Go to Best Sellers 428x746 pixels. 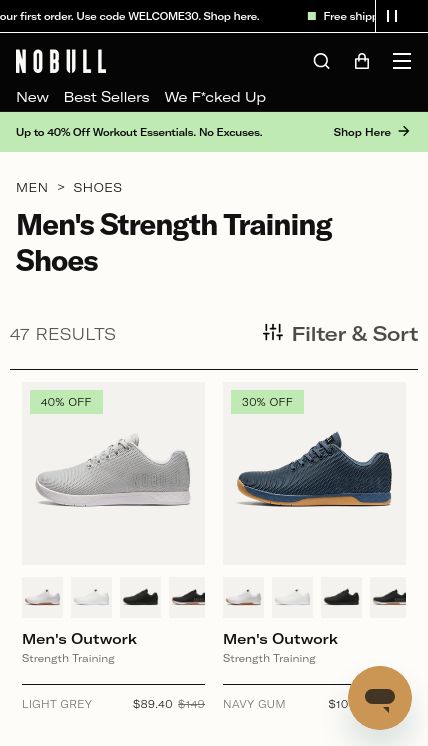pos(107,97)
